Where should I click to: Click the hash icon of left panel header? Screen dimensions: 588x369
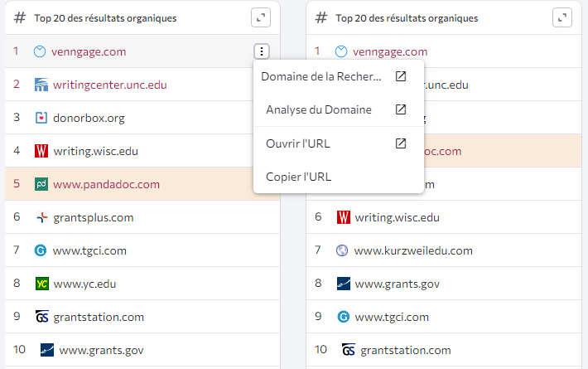[20, 17]
